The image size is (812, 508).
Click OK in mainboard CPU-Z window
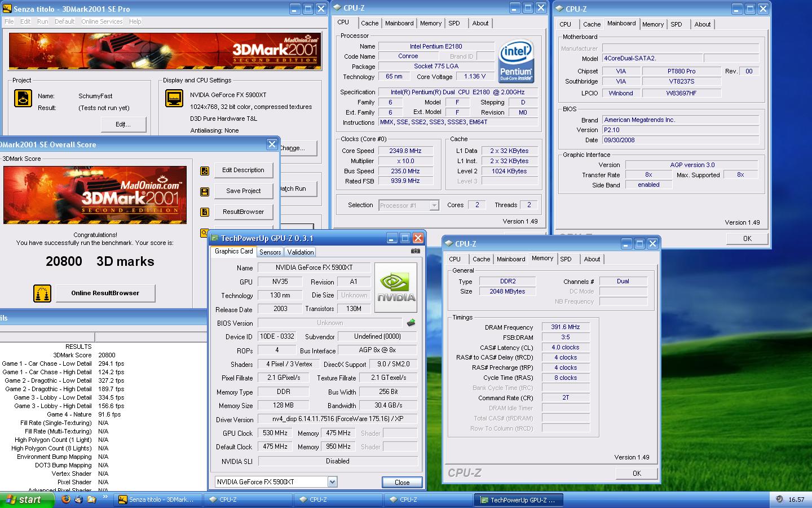tap(747, 239)
